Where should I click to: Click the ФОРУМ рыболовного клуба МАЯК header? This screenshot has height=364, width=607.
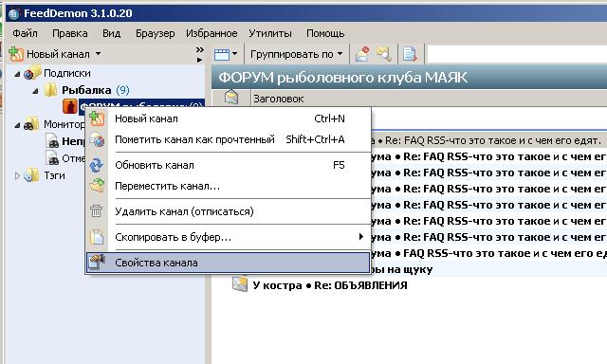[x=342, y=78]
